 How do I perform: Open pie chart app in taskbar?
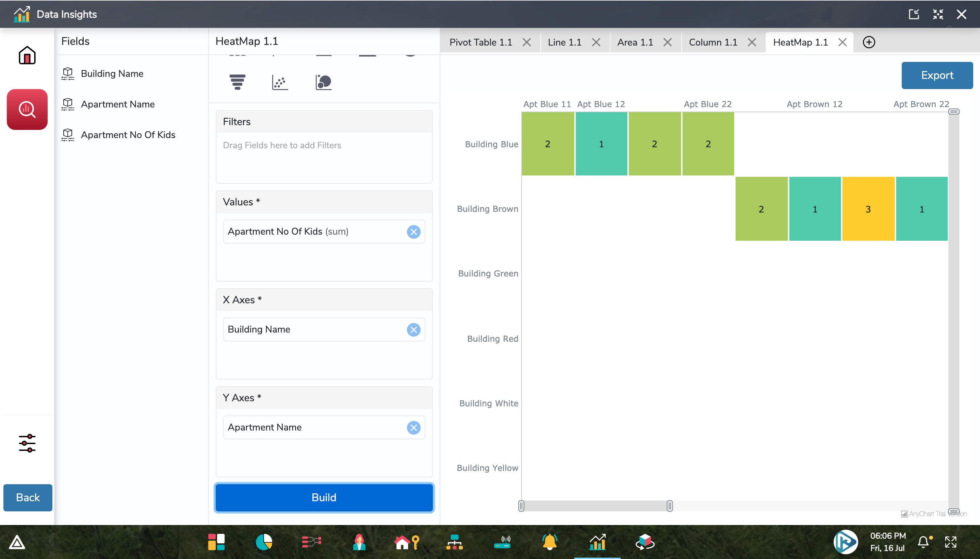(x=264, y=542)
